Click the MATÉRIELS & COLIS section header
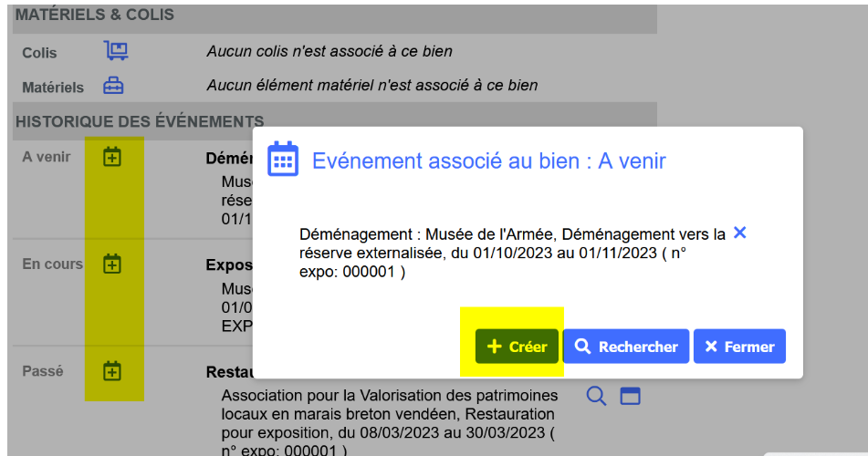 (95, 16)
